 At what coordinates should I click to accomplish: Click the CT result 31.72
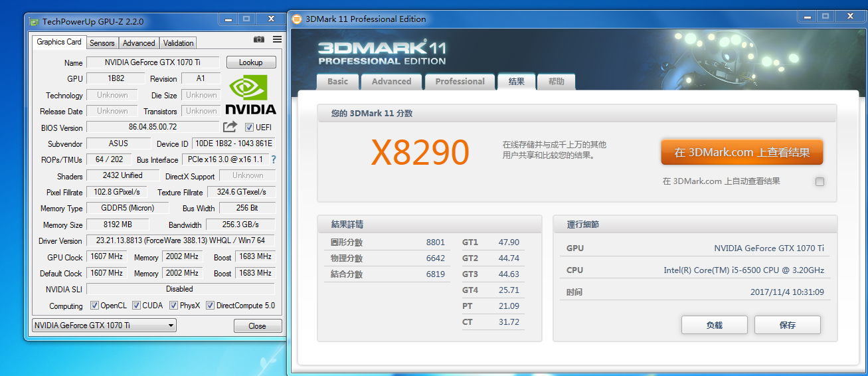point(509,322)
